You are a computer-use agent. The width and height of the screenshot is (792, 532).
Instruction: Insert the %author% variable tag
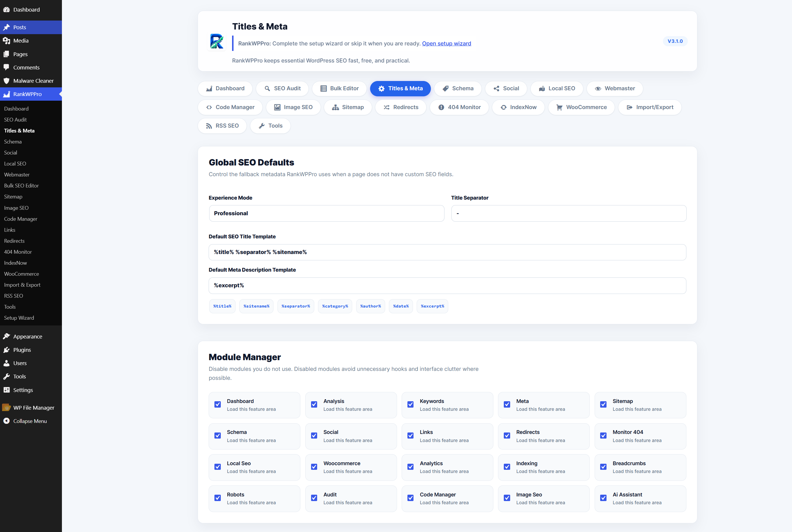[371, 306]
